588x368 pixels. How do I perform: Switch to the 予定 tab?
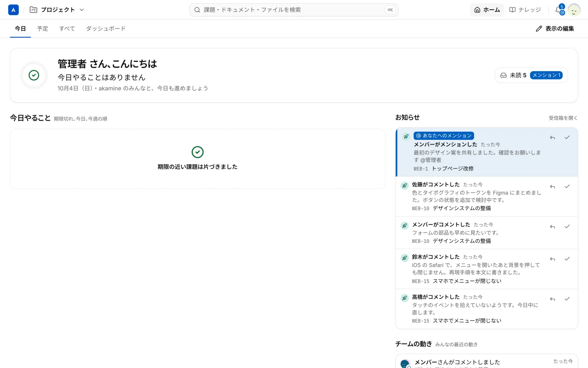click(x=43, y=29)
